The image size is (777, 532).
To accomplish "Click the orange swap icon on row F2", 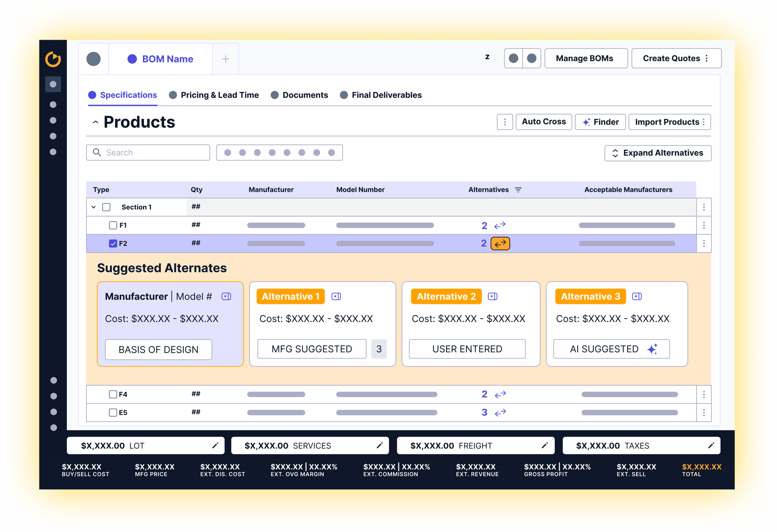I will tap(500, 243).
